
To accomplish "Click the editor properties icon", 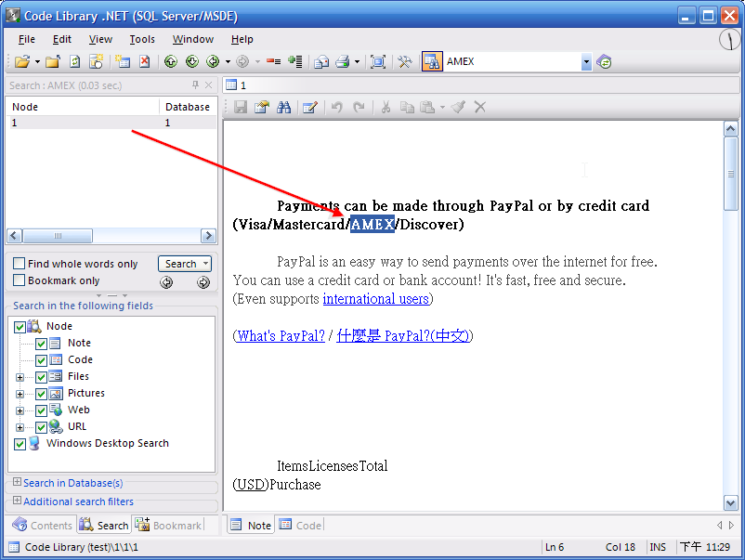I will coord(262,107).
